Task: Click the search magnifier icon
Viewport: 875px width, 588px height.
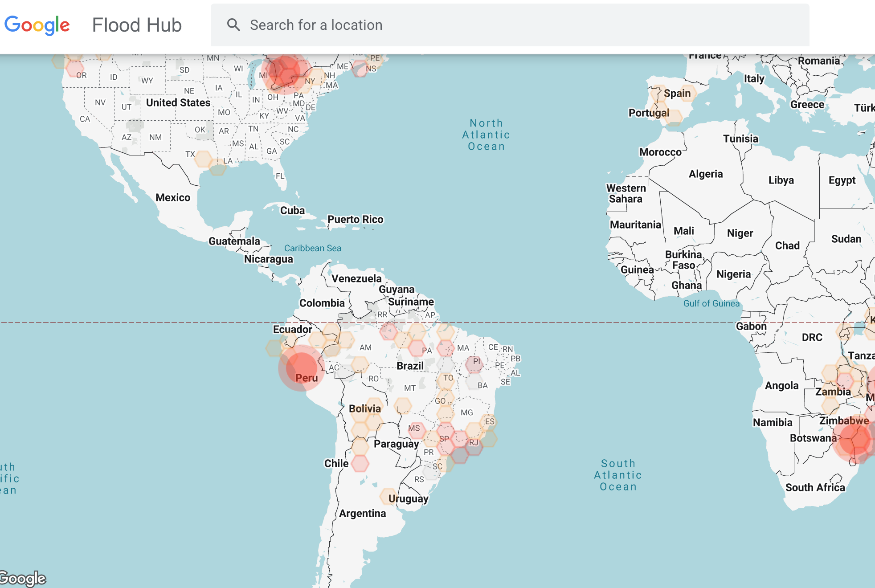Action: point(233,24)
